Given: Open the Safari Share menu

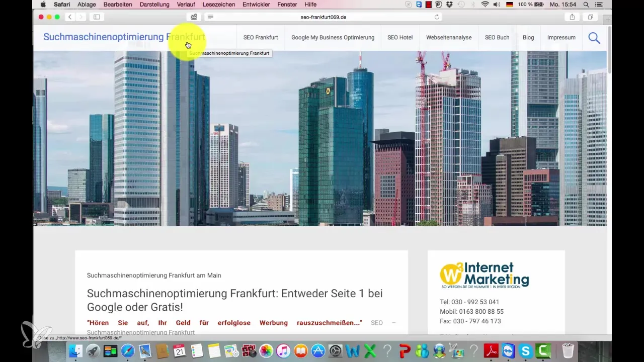Looking at the screenshot, I should coord(572,17).
